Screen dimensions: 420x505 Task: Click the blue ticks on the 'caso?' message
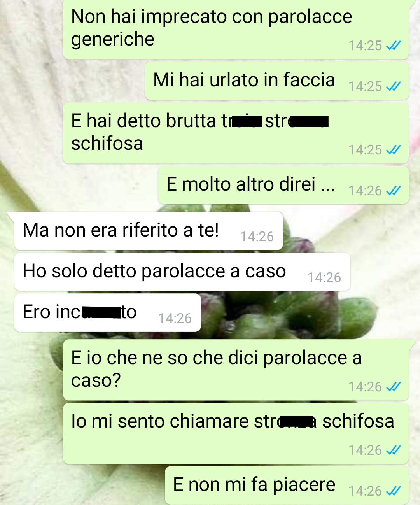(393, 387)
